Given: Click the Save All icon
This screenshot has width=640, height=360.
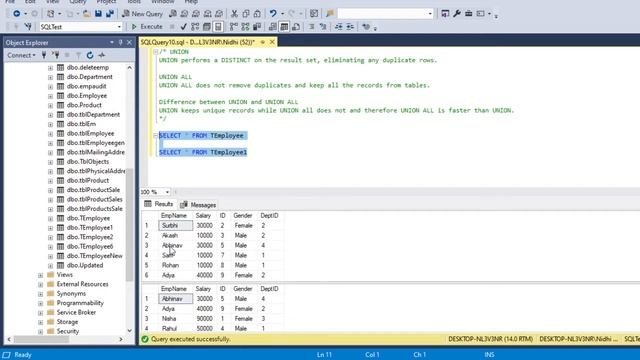Looking at the screenshot, I should (110, 14).
